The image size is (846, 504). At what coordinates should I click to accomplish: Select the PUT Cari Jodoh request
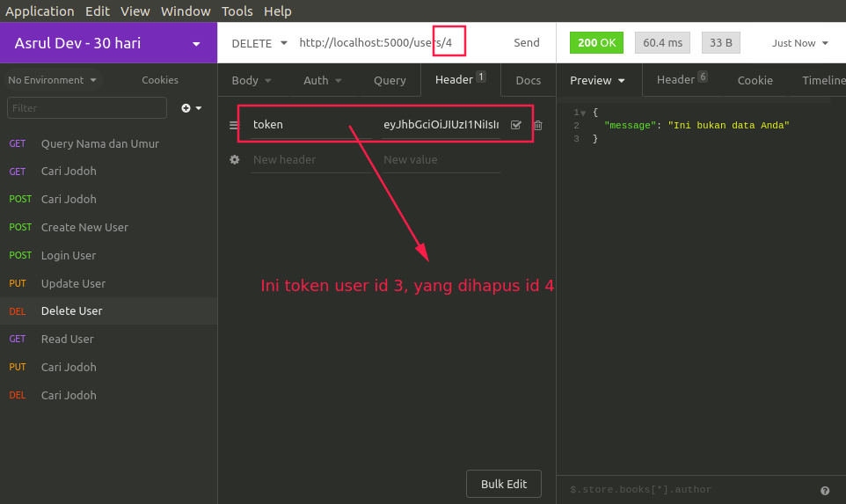click(108, 367)
